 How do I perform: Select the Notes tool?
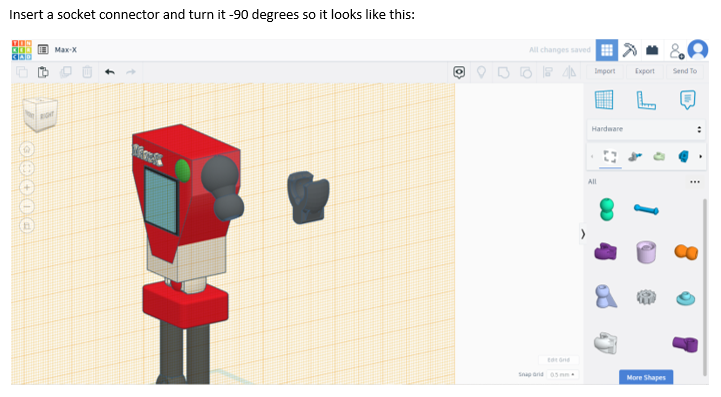(687, 100)
